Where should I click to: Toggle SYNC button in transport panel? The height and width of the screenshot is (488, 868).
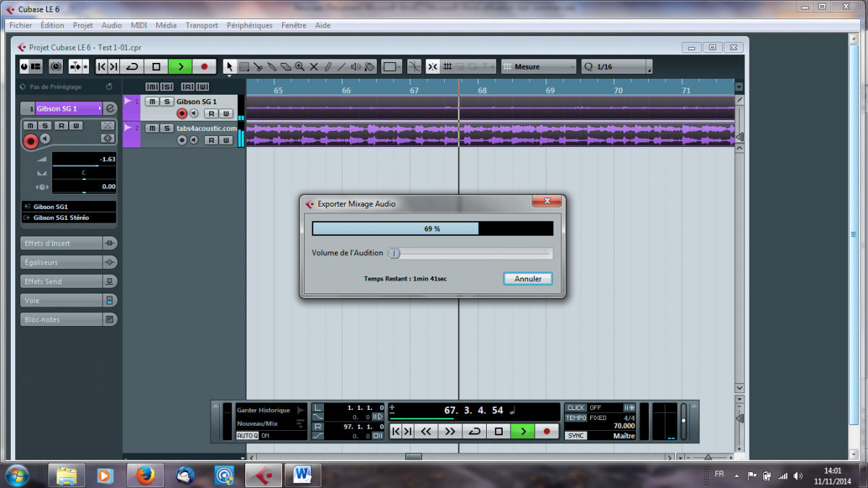pyautogui.click(x=576, y=436)
